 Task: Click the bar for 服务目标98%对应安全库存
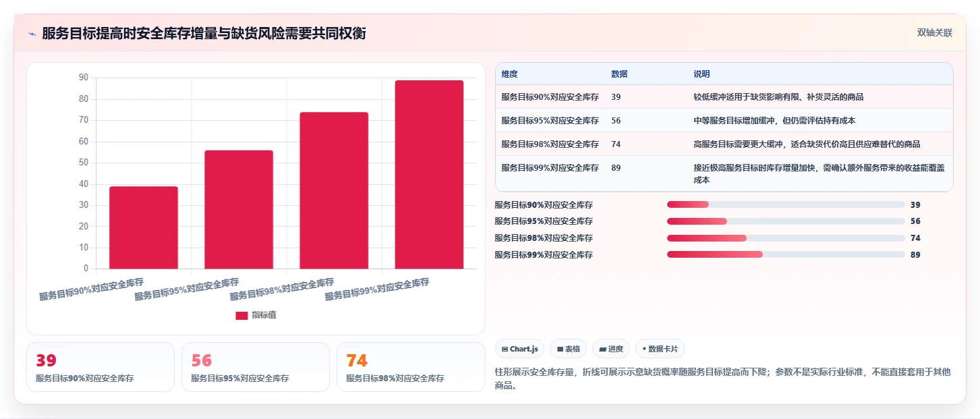click(334, 190)
